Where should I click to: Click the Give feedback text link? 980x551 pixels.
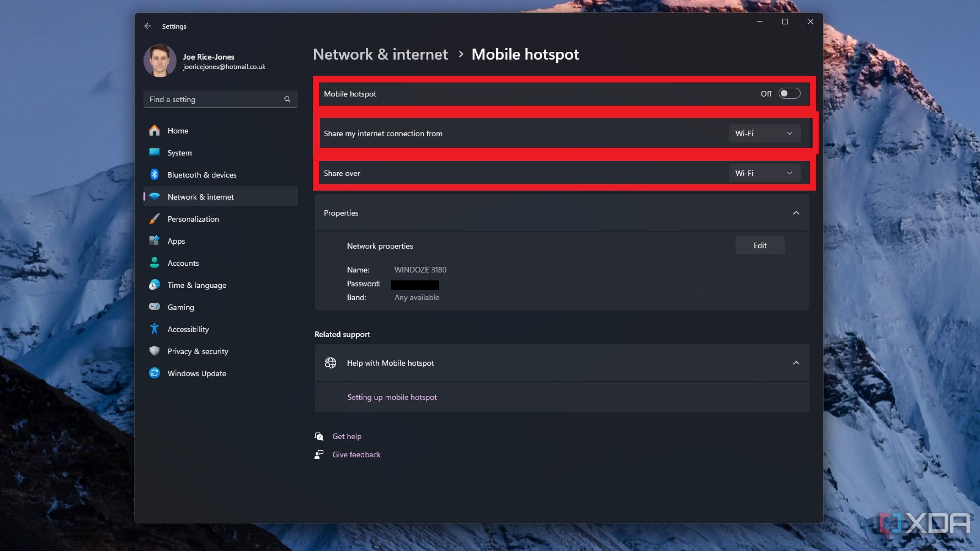tap(357, 454)
